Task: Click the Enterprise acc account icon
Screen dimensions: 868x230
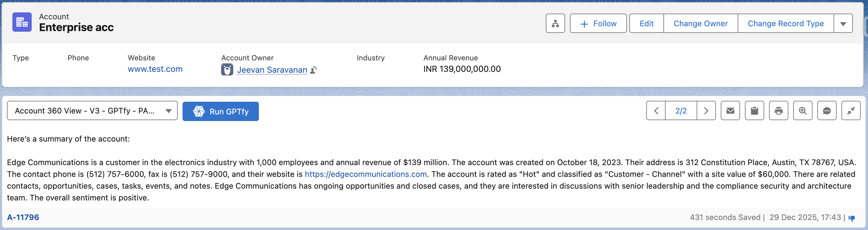Action: click(22, 22)
